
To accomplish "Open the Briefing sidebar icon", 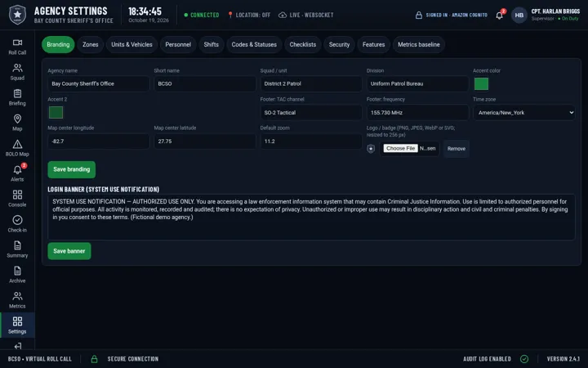I will click(17, 97).
